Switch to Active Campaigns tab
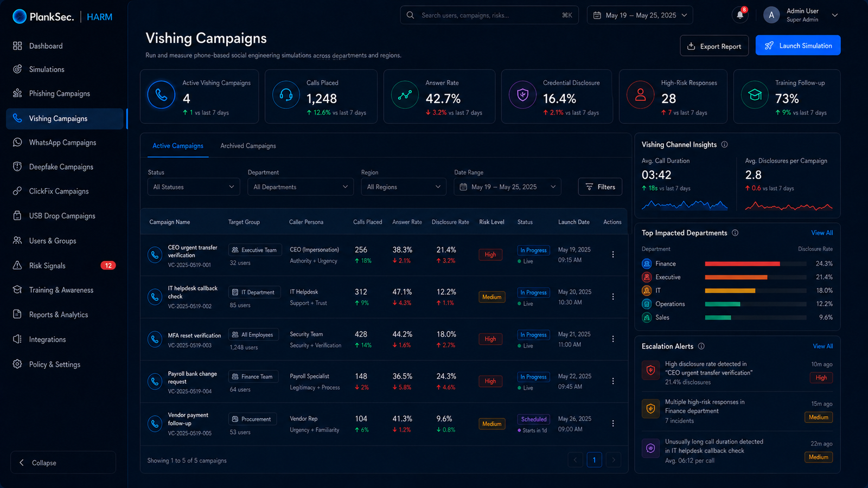 [x=178, y=146]
